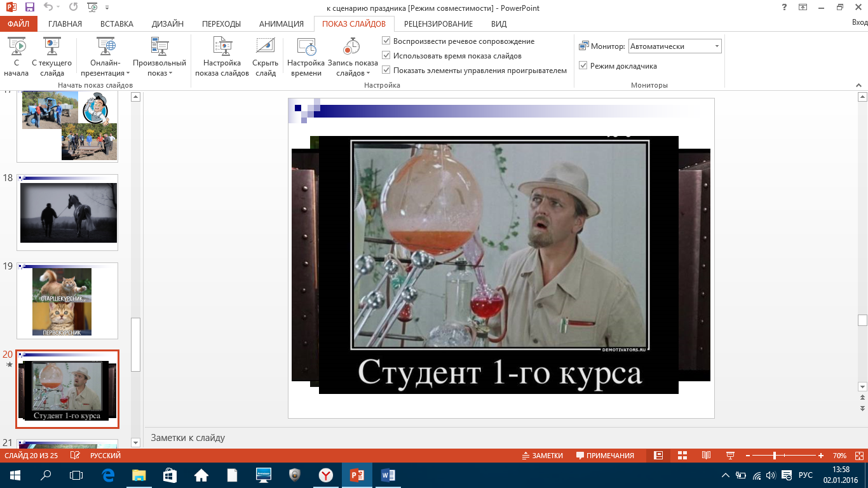Image resolution: width=868 pixels, height=488 pixels.
Task: Open the Монитор dropdown set to Автоматически
Action: 675,46
